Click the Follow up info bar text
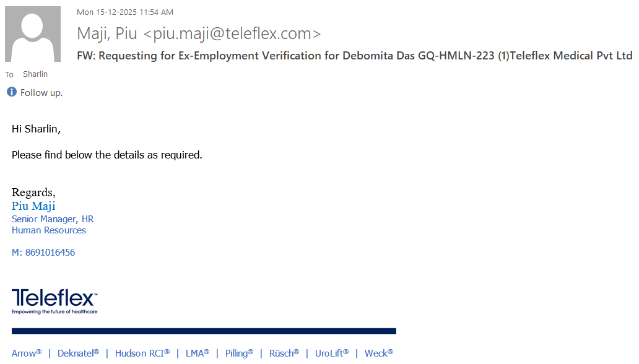 [41, 93]
